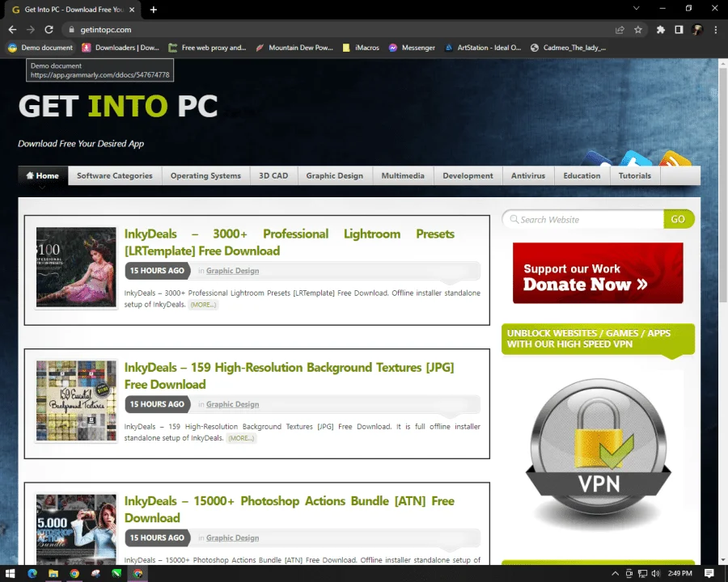
Task: Open the Messenger bookmark
Action: click(x=412, y=48)
